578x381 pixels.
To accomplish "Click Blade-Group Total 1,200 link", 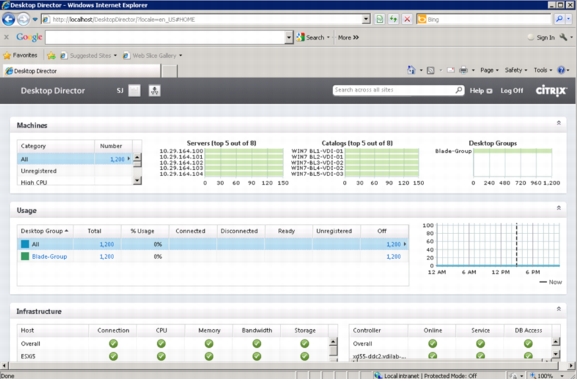I will click(x=107, y=256).
